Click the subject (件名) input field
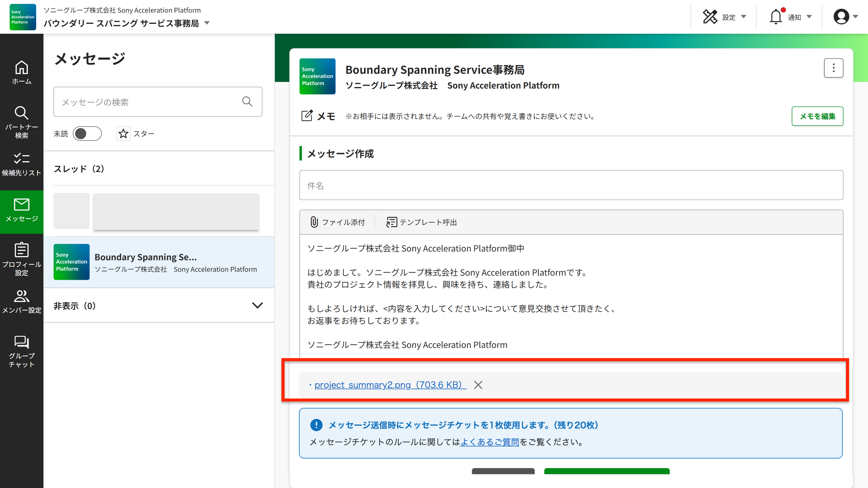The width and height of the screenshot is (868, 488). (x=571, y=185)
